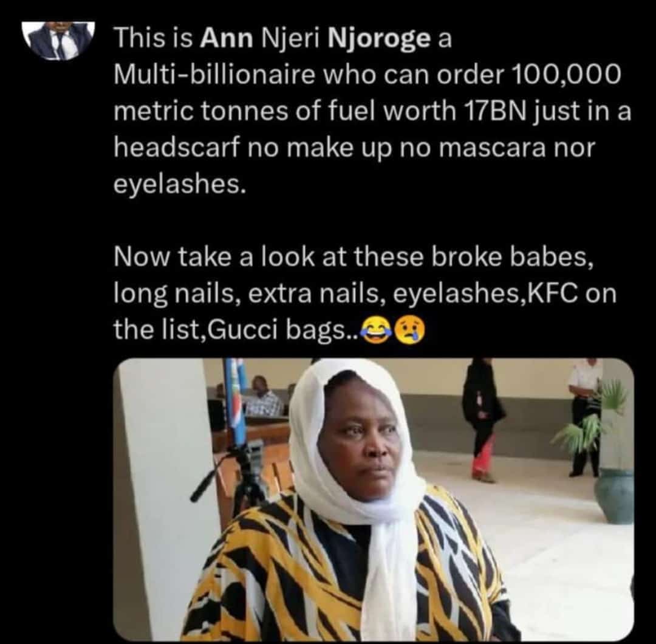Viewport: 656px width, 644px height.
Task: Click the word "eyelashes." ending first paragraph
Action: 179,185
